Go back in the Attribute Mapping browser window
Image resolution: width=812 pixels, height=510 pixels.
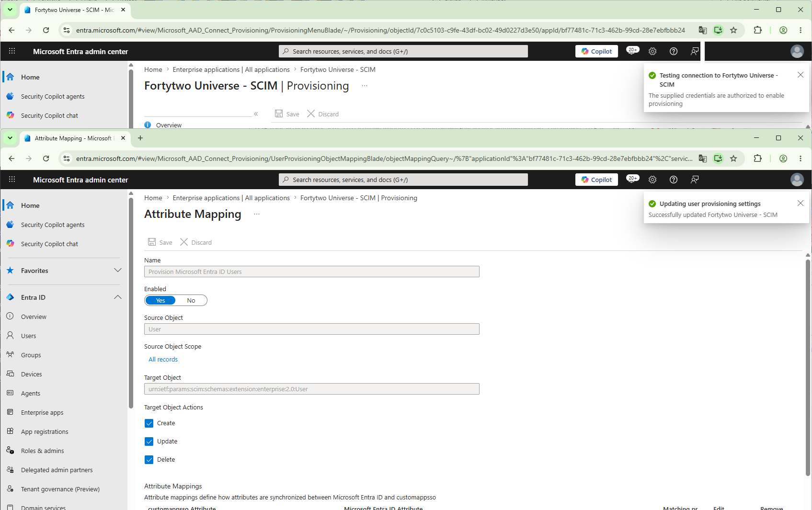pos(11,159)
